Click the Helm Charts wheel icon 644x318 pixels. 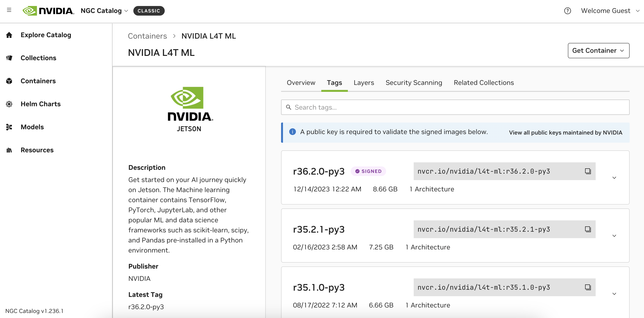coord(9,104)
